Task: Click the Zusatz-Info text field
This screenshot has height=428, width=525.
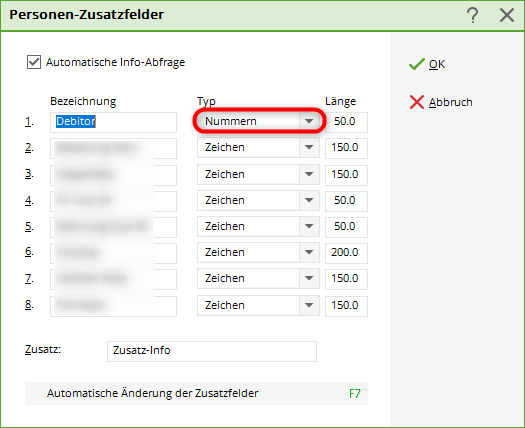Action: click(212, 351)
